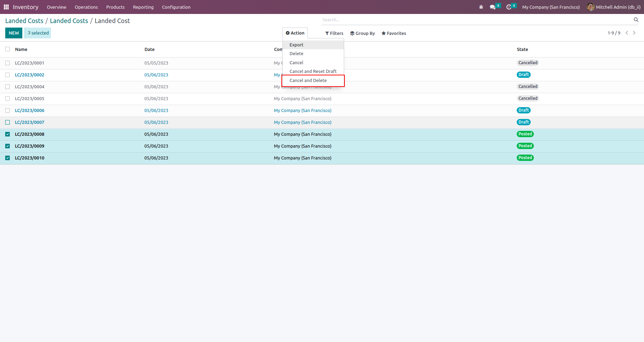Open the Configuration menu
The width and height of the screenshot is (644, 342).
pyautogui.click(x=176, y=7)
